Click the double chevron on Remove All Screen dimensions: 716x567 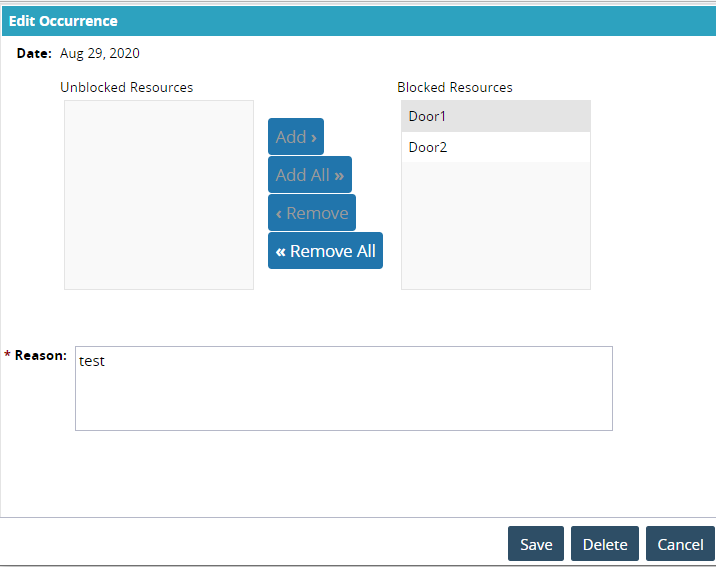(281, 251)
